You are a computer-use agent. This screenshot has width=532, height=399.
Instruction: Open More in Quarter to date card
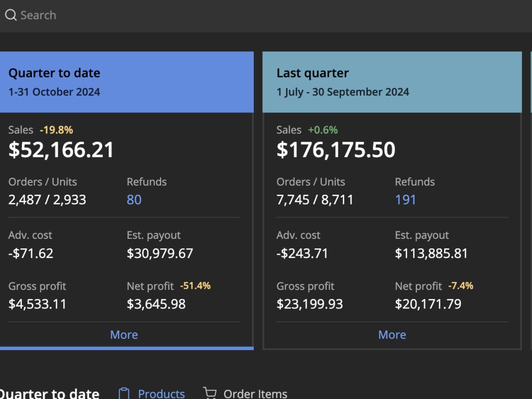124,335
